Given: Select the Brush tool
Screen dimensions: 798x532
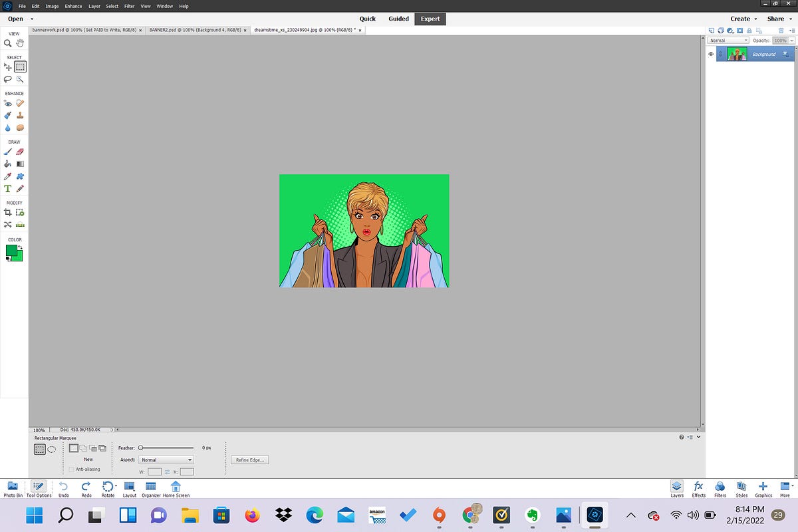Looking at the screenshot, I should (7, 152).
